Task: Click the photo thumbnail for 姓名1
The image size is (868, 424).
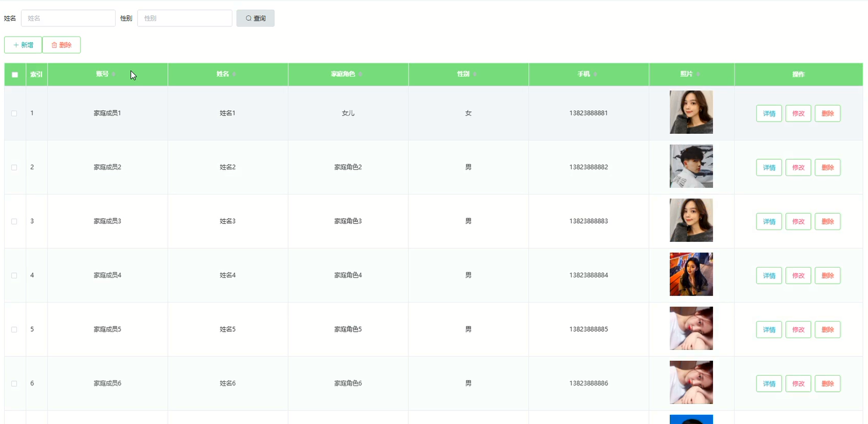Action: tap(691, 113)
